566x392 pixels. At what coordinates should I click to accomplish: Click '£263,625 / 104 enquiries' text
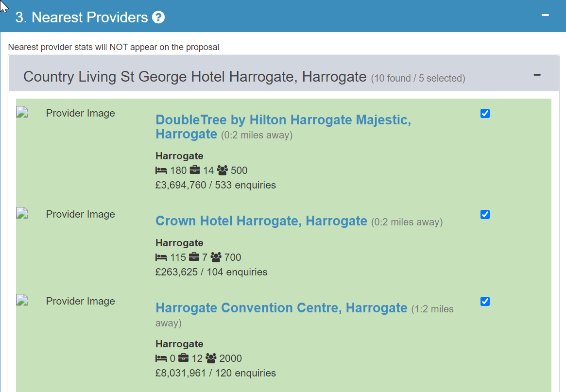211,272
